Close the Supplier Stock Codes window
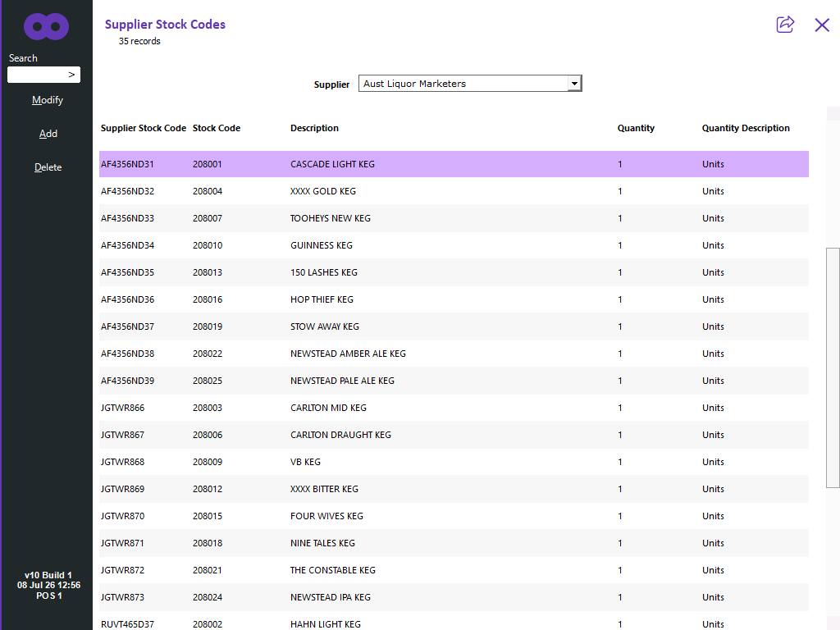840x630 pixels. (x=822, y=25)
